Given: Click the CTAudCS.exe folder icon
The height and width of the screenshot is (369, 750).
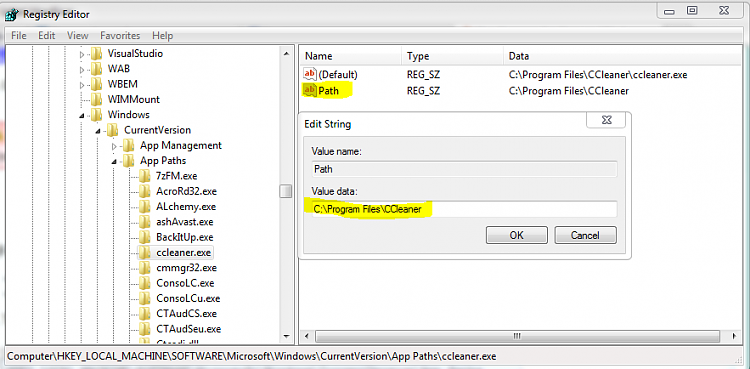Looking at the screenshot, I should pos(145,313).
